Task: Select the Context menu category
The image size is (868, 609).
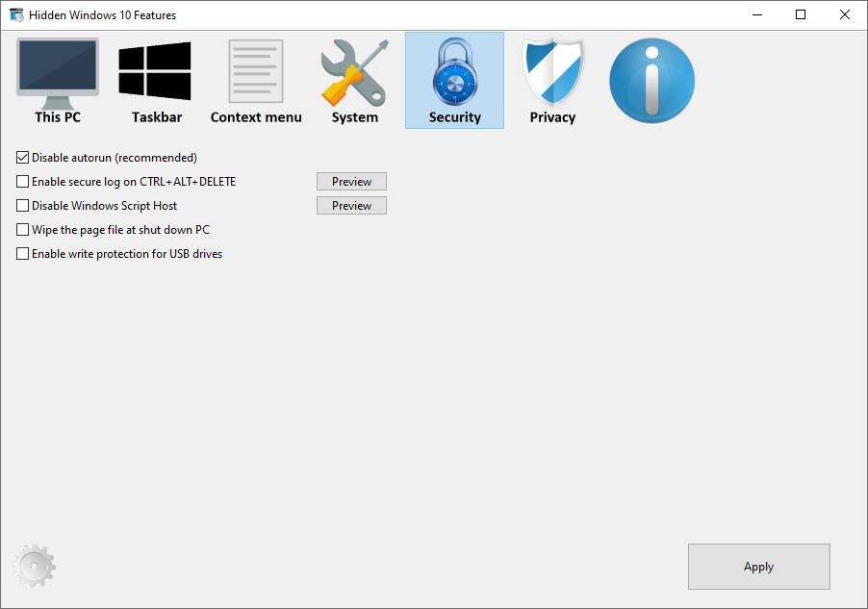Action: tap(256, 81)
